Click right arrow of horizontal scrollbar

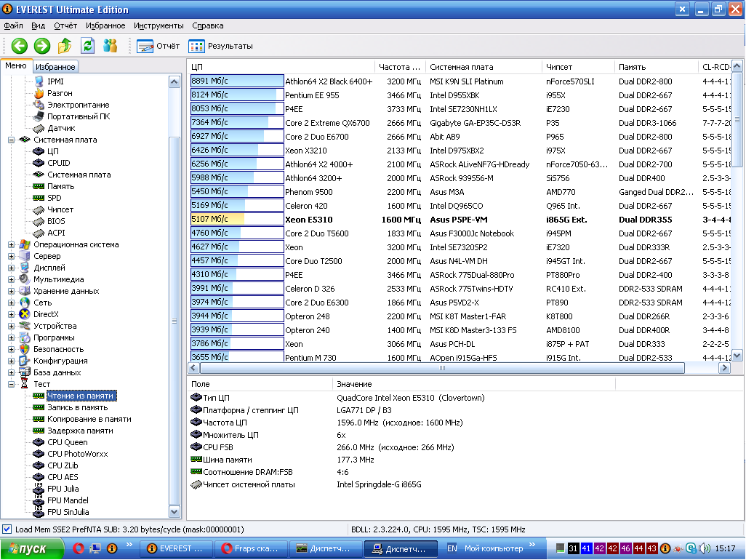(724, 368)
